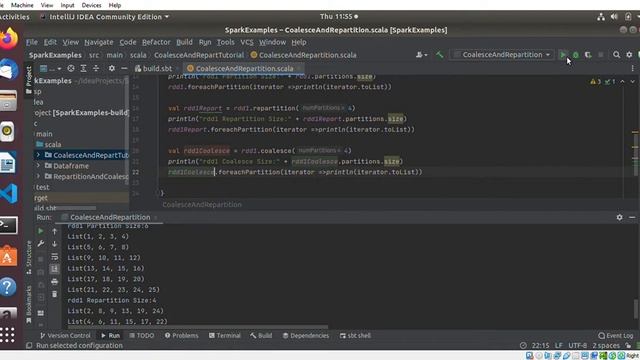
Task: Expand the RepartitionAndCoalesce folder
Action: (38, 176)
